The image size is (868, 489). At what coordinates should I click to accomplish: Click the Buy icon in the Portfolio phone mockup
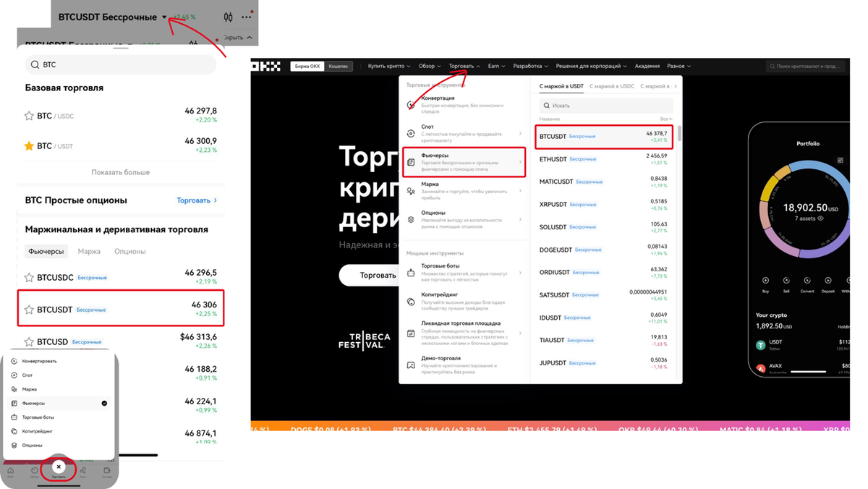click(766, 280)
